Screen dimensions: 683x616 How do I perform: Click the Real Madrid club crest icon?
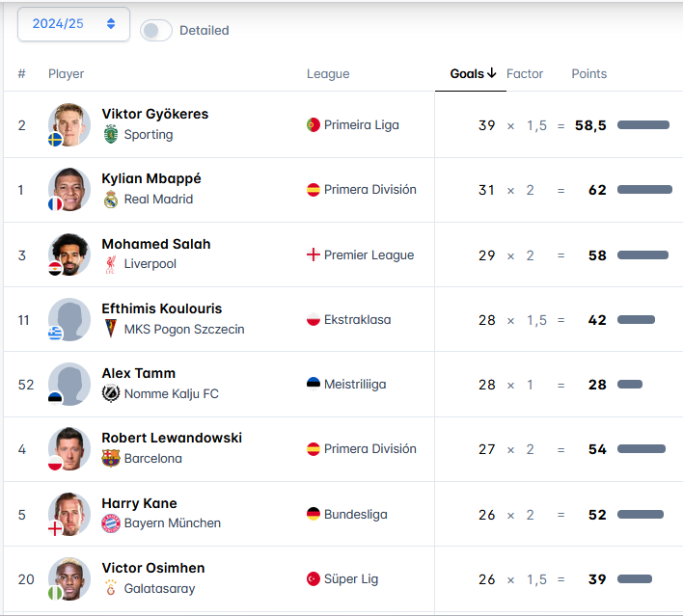pyautogui.click(x=111, y=200)
